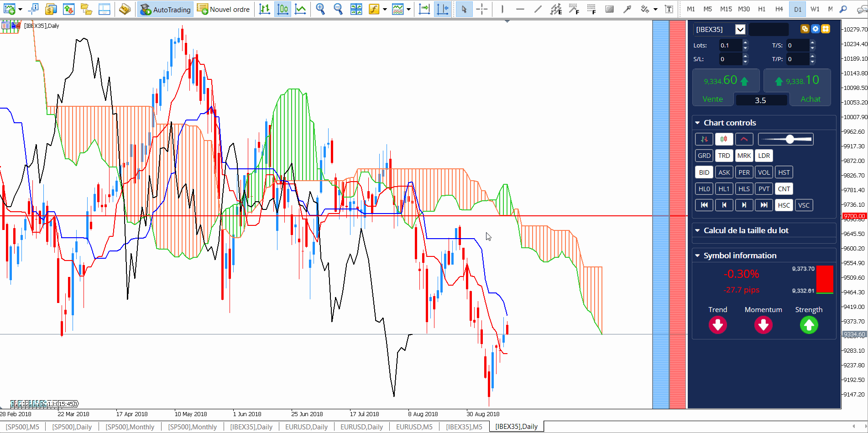Image resolution: width=868 pixels, height=433 pixels.
Task: Toggle VOL volume display
Action: coord(763,172)
